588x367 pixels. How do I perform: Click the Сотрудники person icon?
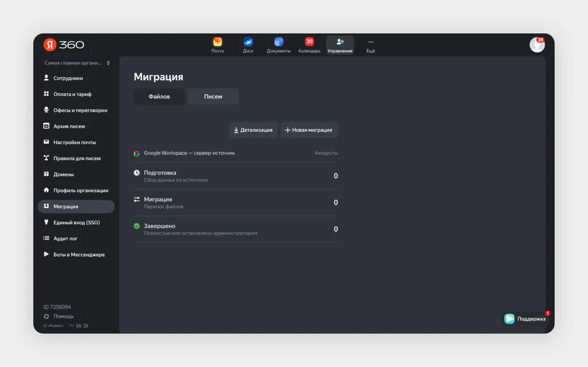pyautogui.click(x=46, y=78)
